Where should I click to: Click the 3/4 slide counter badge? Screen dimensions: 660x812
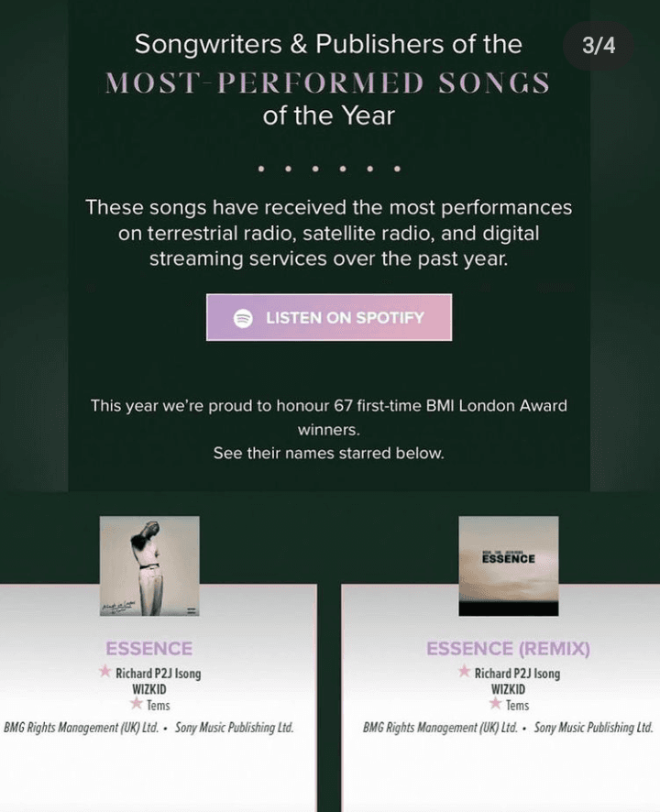599,46
